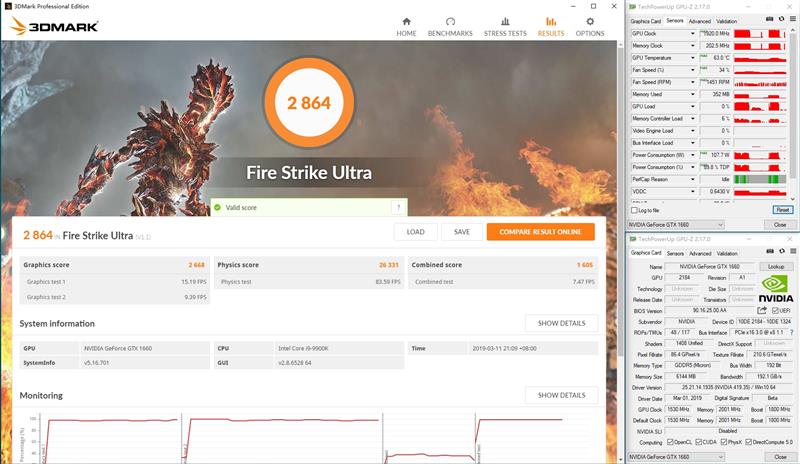Switch to the Advanced tab in Sensors window
Image resolution: width=800 pixels, height=464 pixels.
pos(699,21)
